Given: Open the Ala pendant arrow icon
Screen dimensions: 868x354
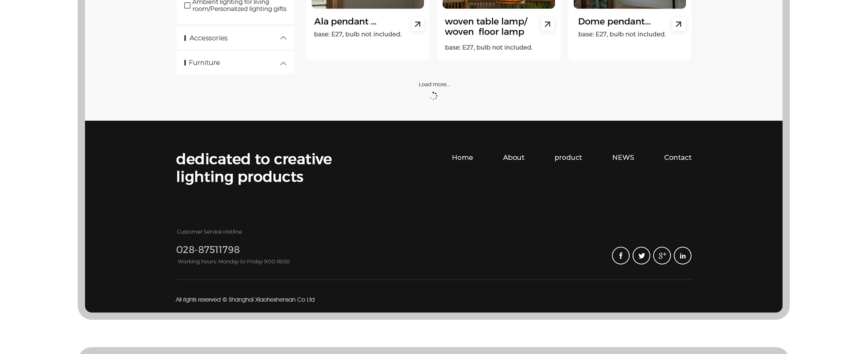Looking at the screenshot, I should tap(418, 24).
